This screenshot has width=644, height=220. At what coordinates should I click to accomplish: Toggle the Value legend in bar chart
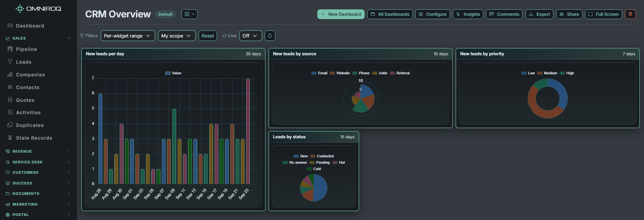(173, 73)
